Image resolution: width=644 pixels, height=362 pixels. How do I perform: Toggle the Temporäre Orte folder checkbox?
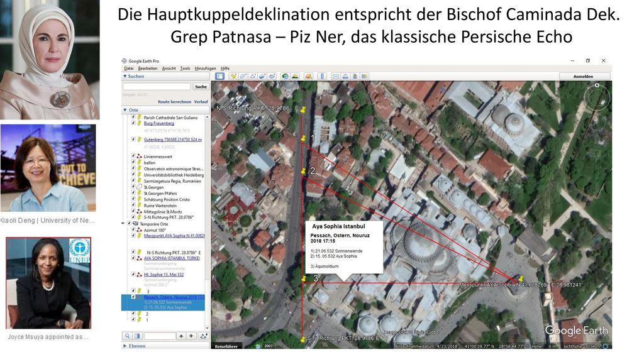point(129,224)
